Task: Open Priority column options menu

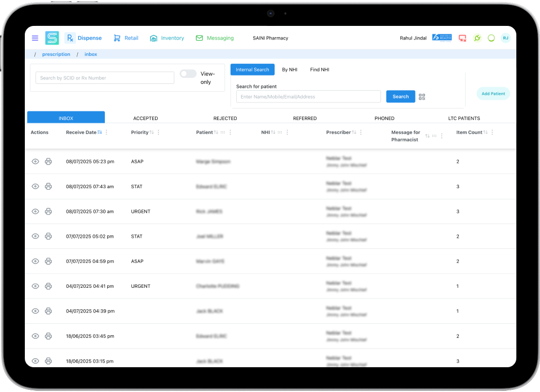Action: 158,132
